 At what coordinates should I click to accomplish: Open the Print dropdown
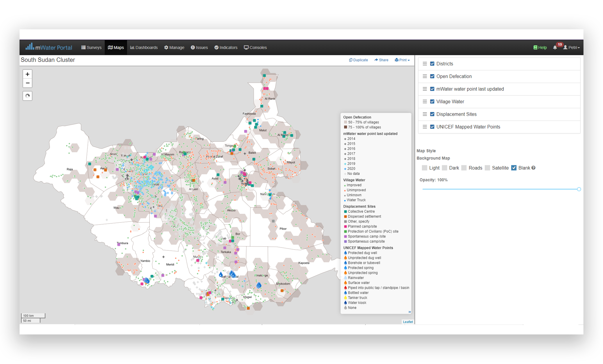pos(402,60)
